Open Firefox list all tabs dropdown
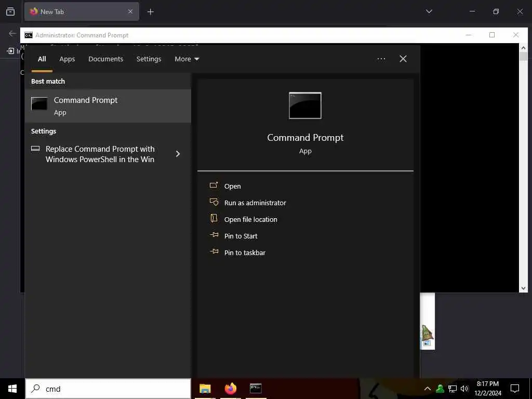The image size is (532, 399). [429, 11]
